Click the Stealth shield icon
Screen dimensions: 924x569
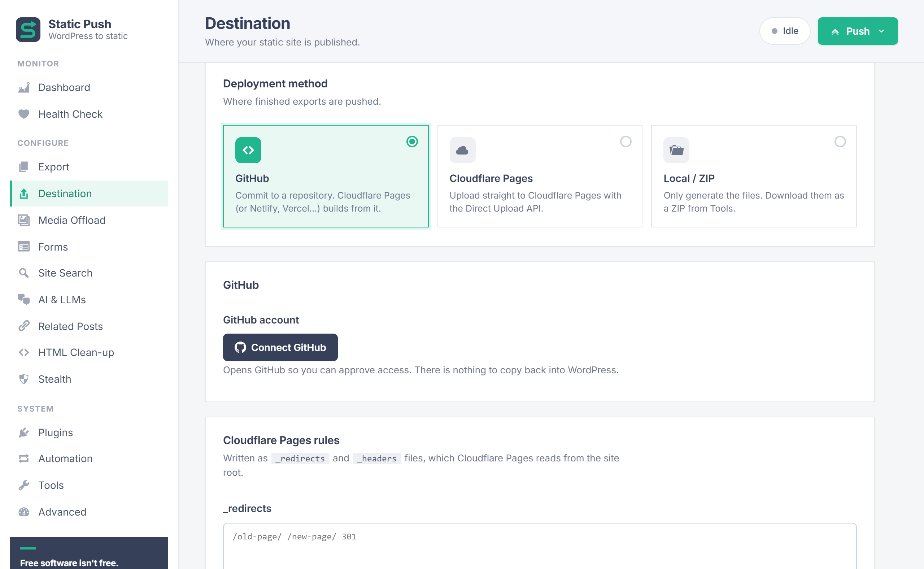coord(24,379)
